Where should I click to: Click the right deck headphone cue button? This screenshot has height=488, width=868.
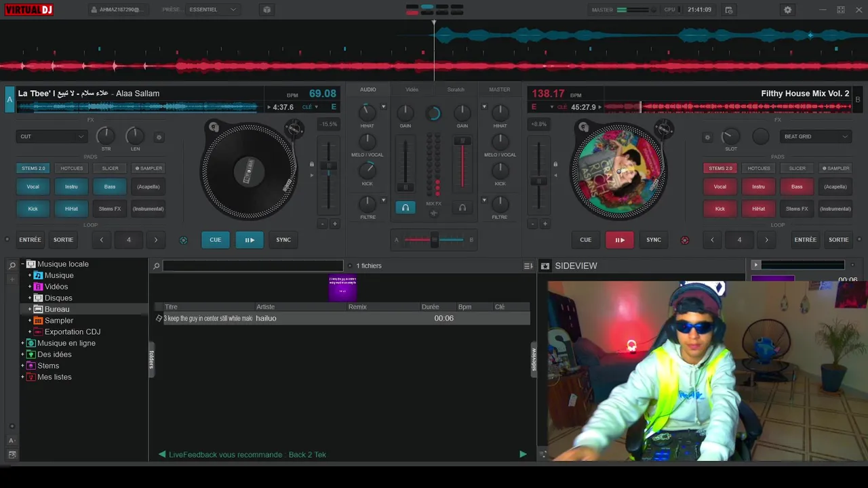click(462, 207)
